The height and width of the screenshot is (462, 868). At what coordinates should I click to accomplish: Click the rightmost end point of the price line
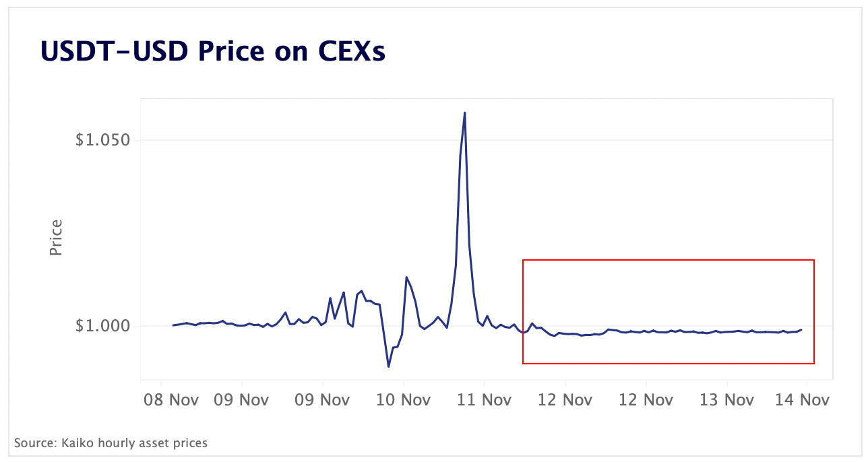pos(801,329)
